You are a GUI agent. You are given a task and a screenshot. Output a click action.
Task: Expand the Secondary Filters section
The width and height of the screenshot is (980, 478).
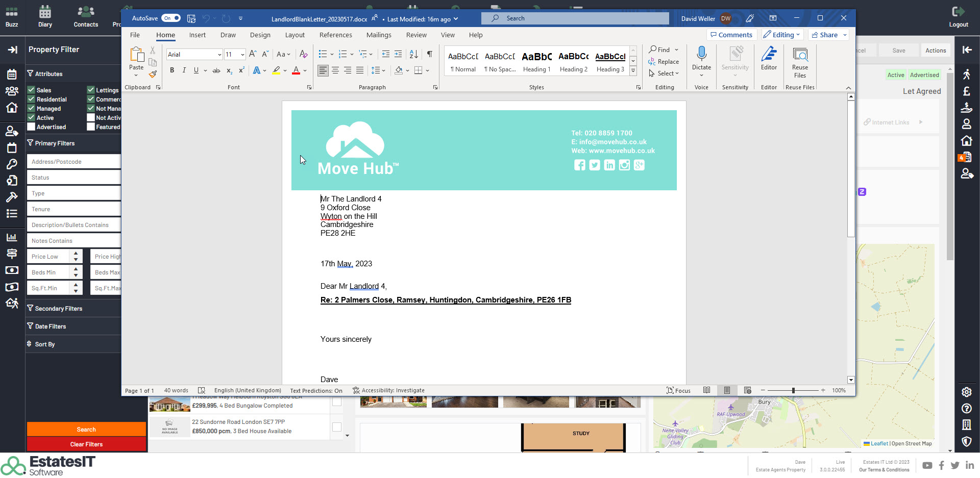click(58, 309)
